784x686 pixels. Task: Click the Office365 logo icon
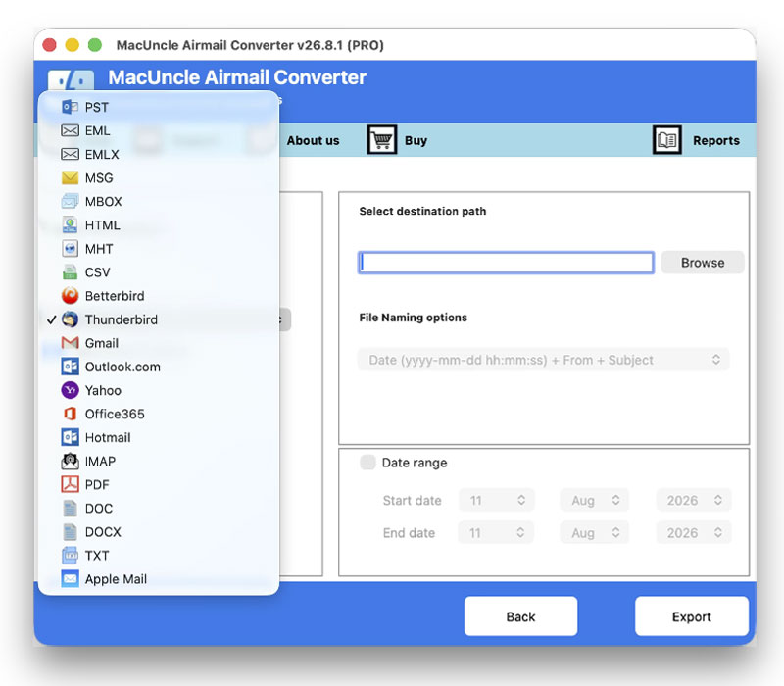click(x=70, y=414)
